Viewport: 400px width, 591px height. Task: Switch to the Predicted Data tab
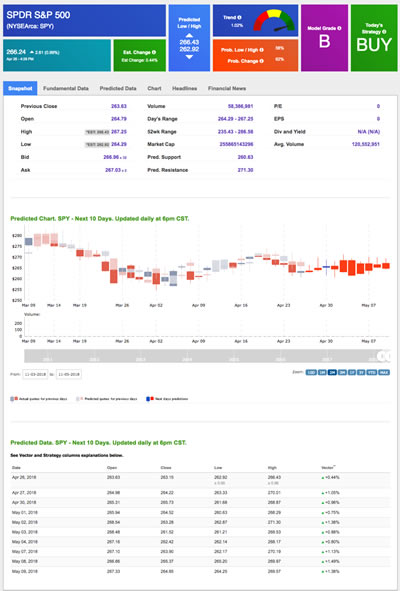118,88
